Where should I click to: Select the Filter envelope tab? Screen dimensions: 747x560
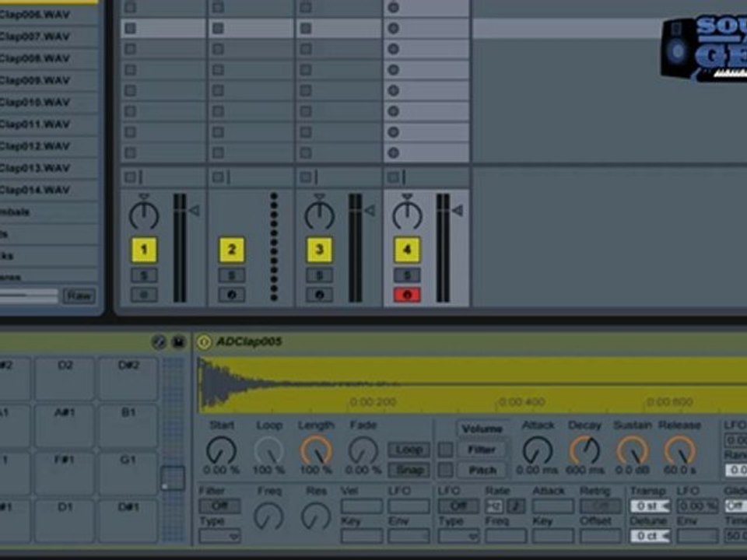click(482, 450)
